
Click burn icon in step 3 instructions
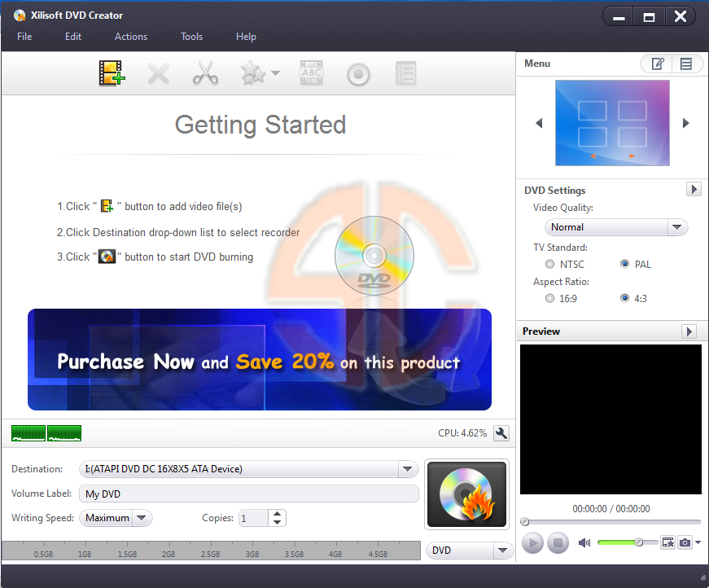(x=107, y=257)
